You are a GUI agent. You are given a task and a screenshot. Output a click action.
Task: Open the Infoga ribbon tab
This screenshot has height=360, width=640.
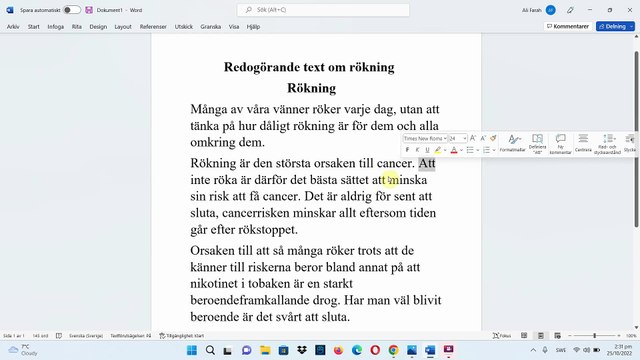pos(56,27)
